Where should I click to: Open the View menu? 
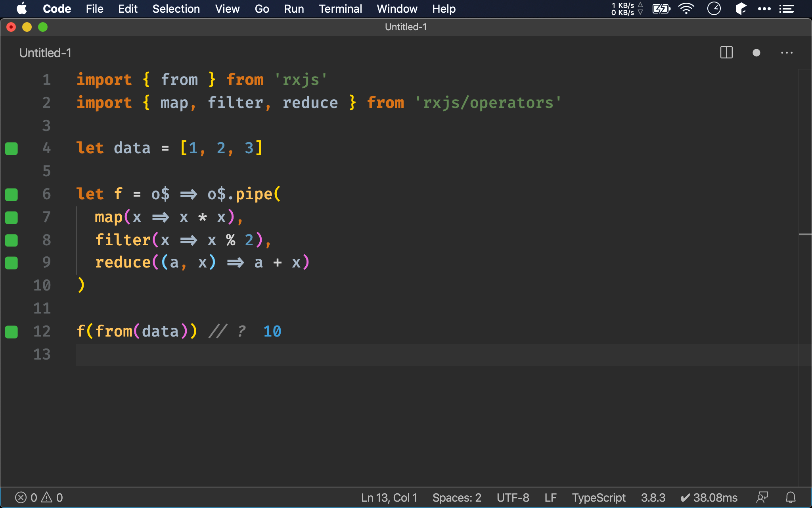227,9
